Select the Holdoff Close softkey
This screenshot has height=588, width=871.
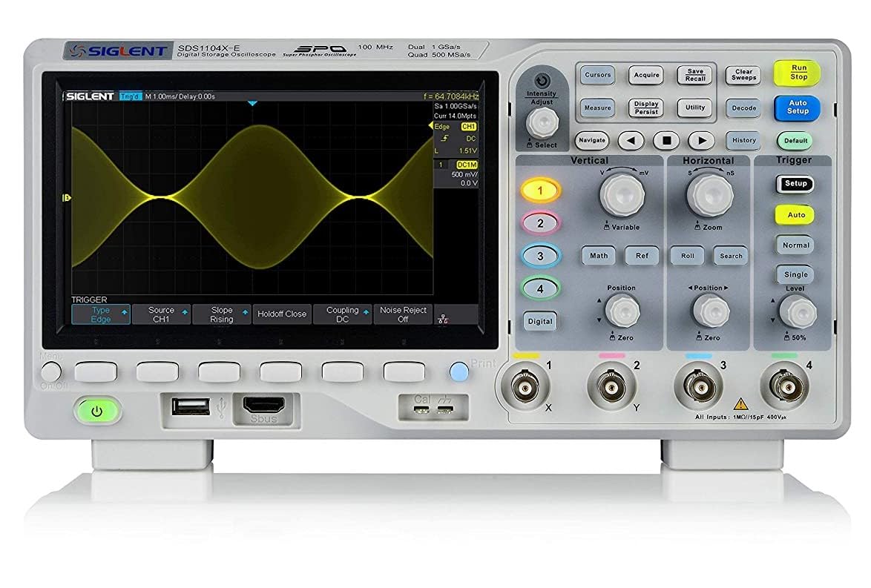pos(282,314)
